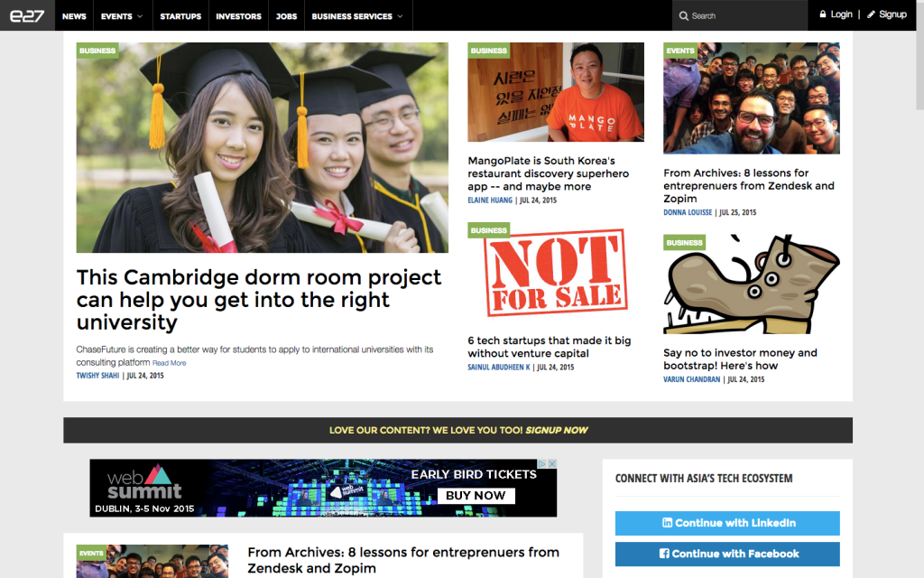Click Buy Now on Web Summit ad
This screenshot has height=578, width=924.
476,496
